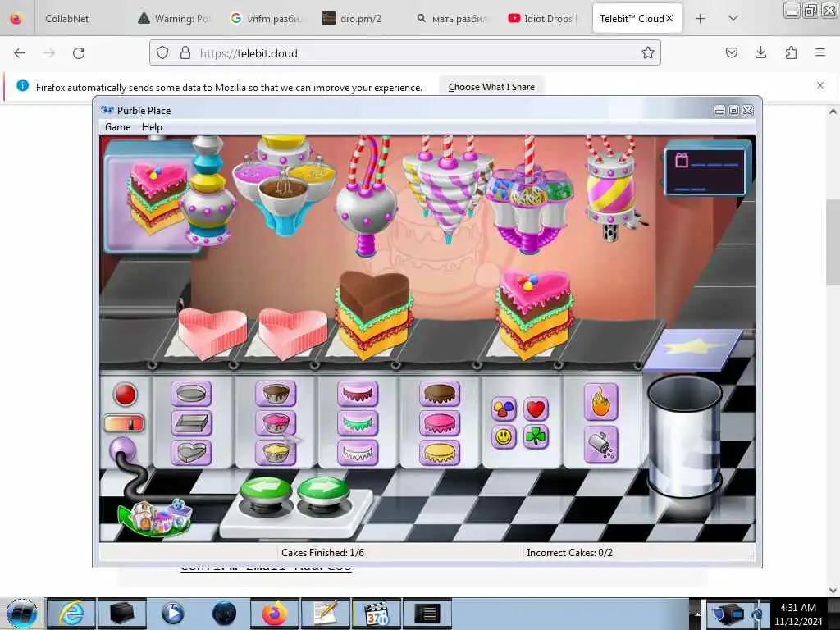Click the first empty pink heart pan
Screen dimensions: 840x630
pos(212,333)
